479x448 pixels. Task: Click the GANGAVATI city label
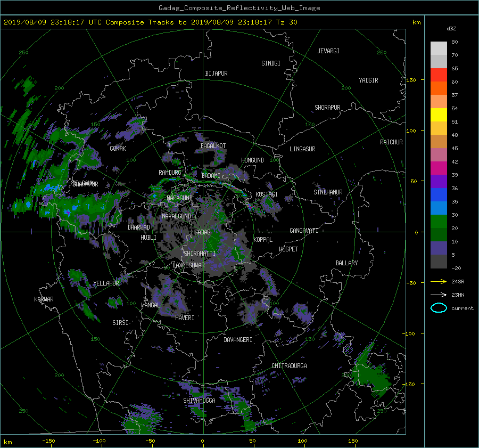pos(304,231)
